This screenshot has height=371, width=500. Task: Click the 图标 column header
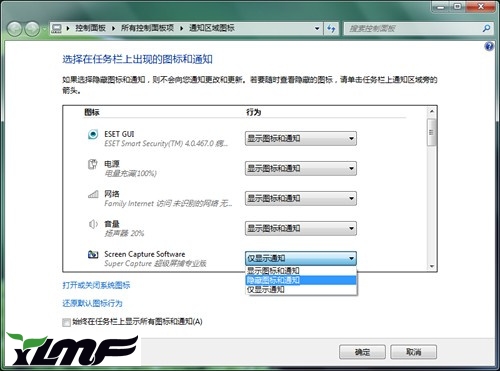(x=92, y=112)
